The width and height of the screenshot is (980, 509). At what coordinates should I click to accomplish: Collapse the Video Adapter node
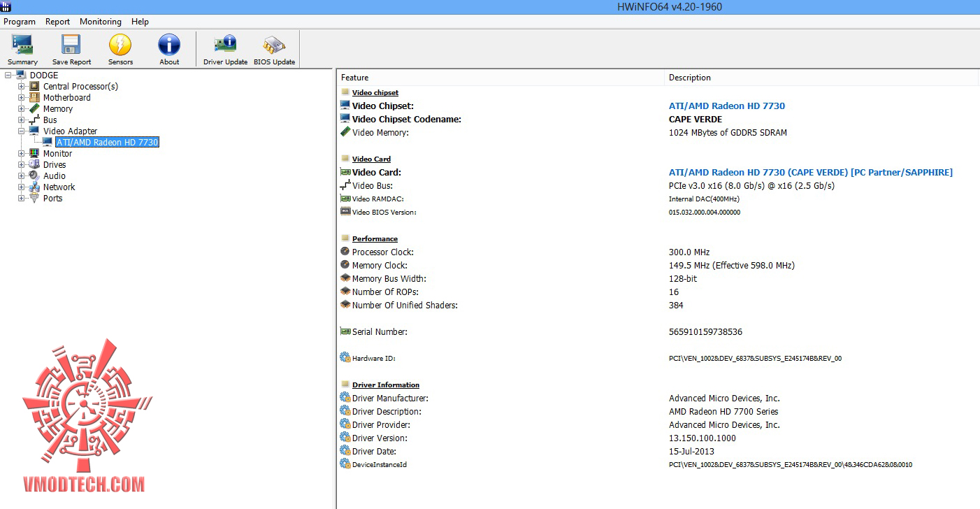(22, 131)
